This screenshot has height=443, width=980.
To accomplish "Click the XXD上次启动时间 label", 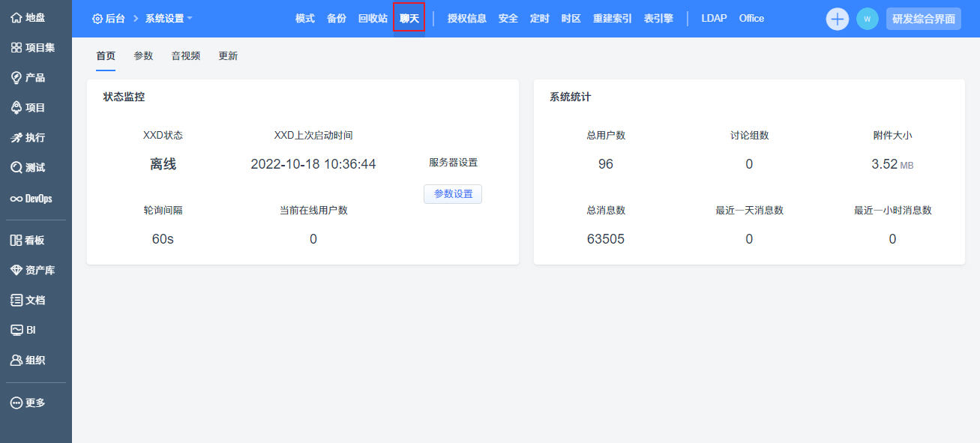I will [x=313, y=136].
